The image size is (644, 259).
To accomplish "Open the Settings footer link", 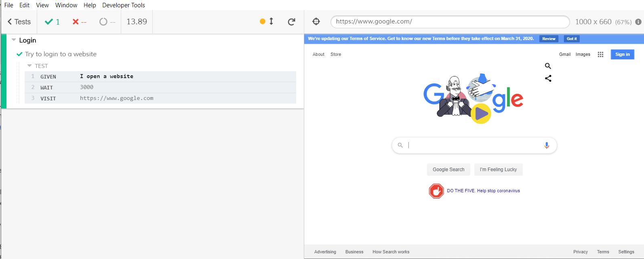I will (x=626, y=252).
